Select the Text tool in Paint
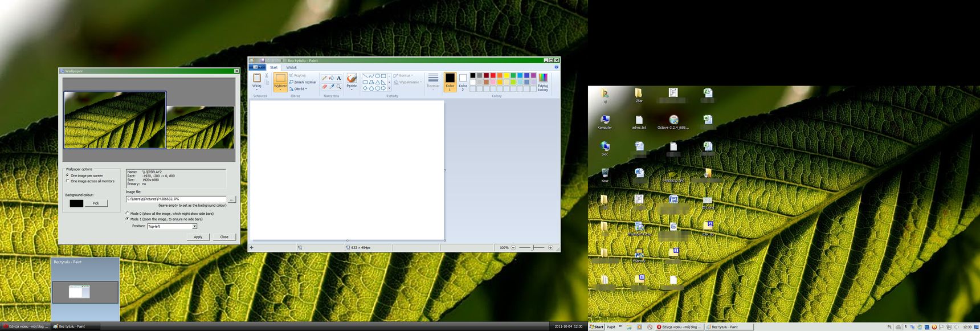 [338, 78]
